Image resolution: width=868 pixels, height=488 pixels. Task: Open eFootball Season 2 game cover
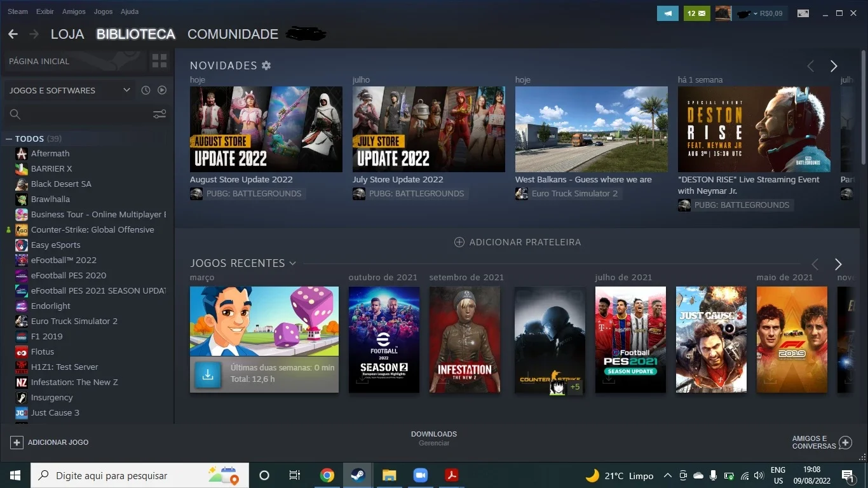click(x=384, y=339)
